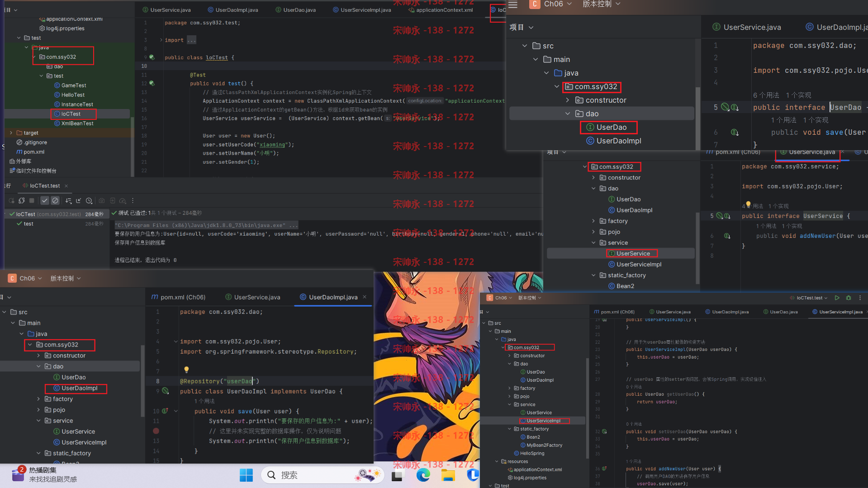Screen dimensions: 868x488
Task: Click the lightbulb hint above the @Repository line
Action: tap(186, 370)
